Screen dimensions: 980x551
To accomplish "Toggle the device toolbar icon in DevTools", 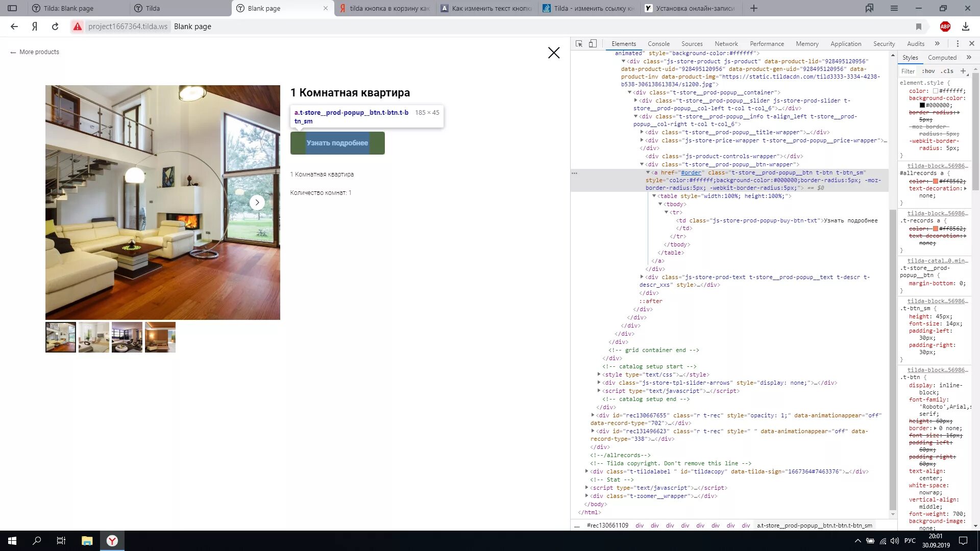I will (593, 44).
